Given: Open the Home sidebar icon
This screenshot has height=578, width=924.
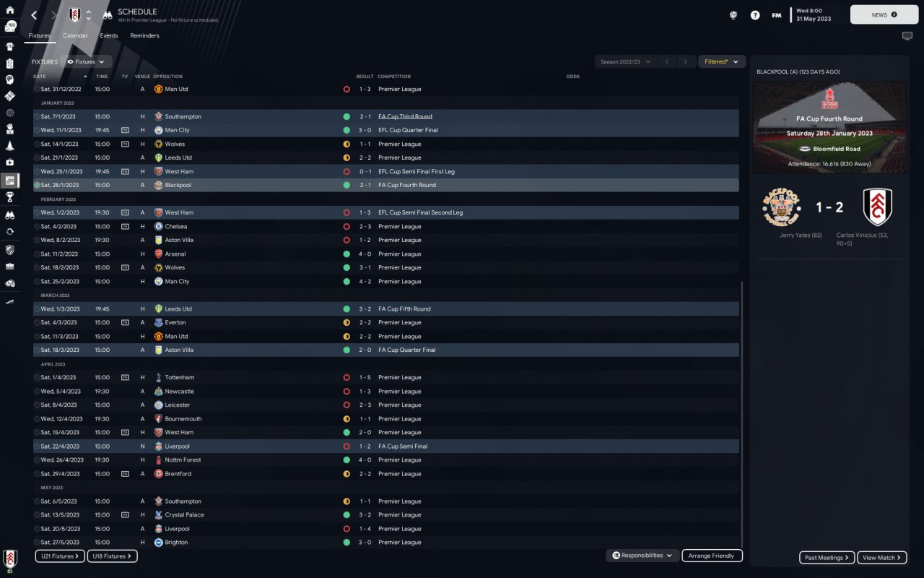Looking at the screenshot, I should pyautogui.click(x=10, y=10).
